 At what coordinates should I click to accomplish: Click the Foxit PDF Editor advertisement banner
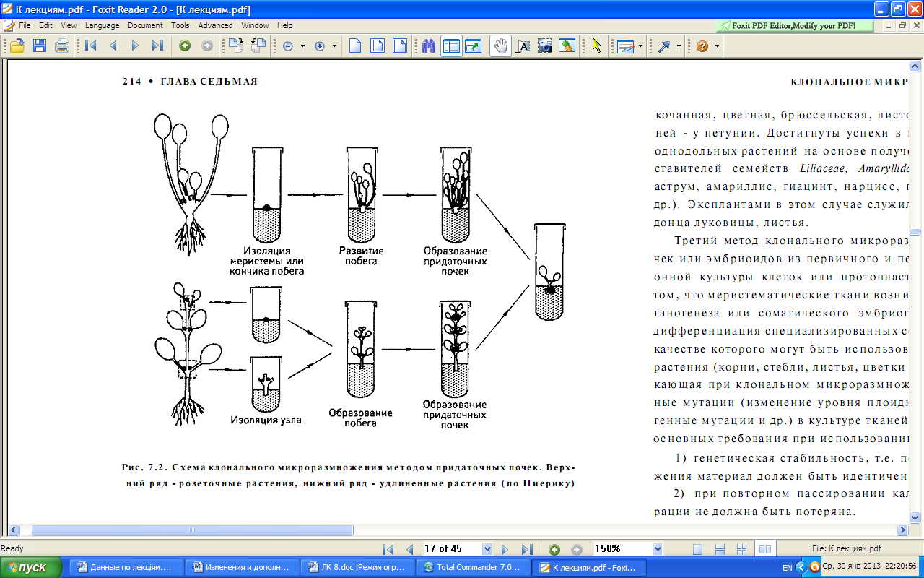point(795,25)
